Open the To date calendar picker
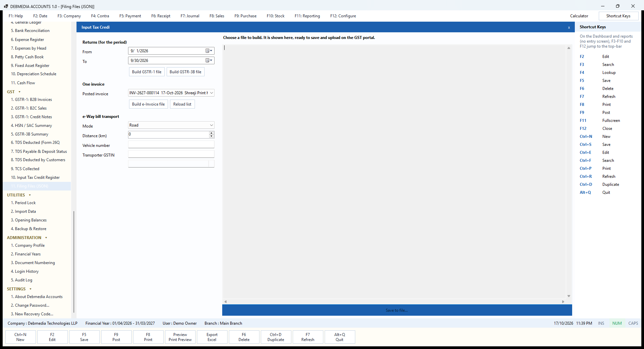The height and width of the screenshot is (349, 644). coord(209,61)
